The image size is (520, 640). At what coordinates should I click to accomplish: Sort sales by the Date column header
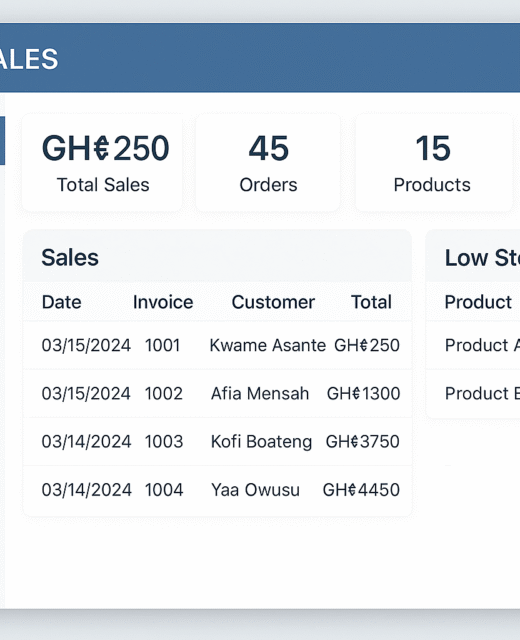[x=62, y=302]
